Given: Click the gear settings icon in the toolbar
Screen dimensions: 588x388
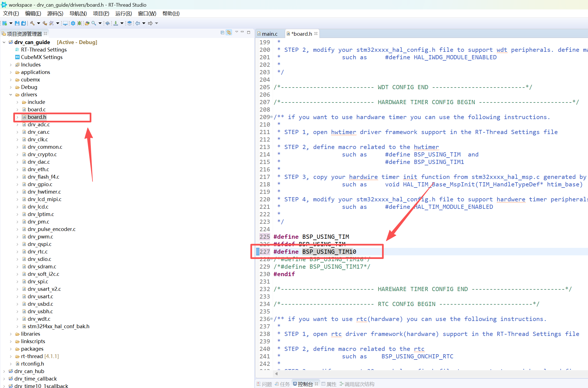Looking at the screenshot, I should pyautogui.click(x=73, y=23).
